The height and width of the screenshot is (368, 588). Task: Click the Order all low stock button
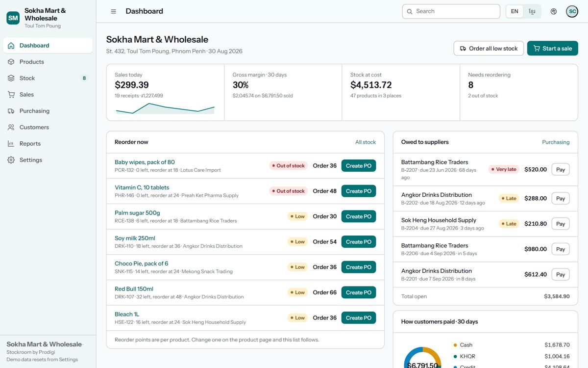pos(489,48)
